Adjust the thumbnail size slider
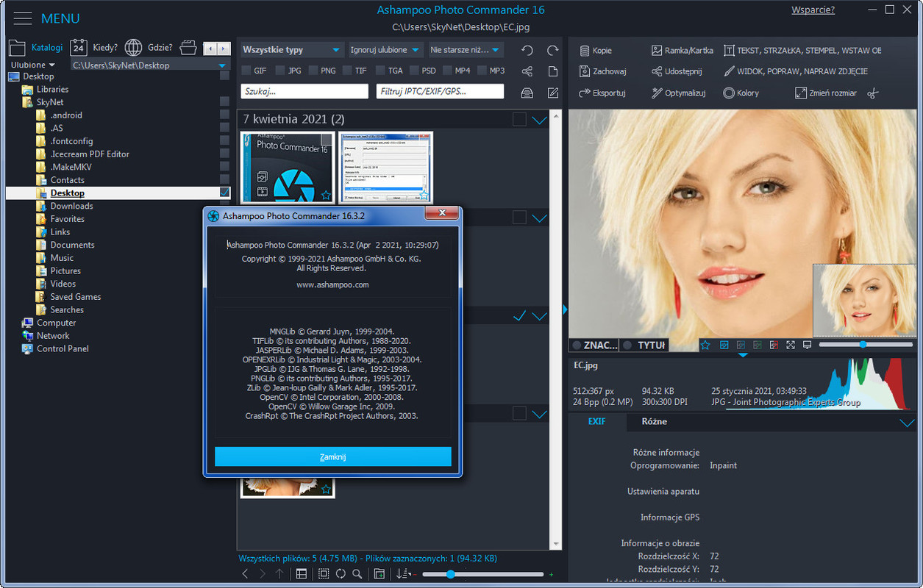 [x=483, y=574]
